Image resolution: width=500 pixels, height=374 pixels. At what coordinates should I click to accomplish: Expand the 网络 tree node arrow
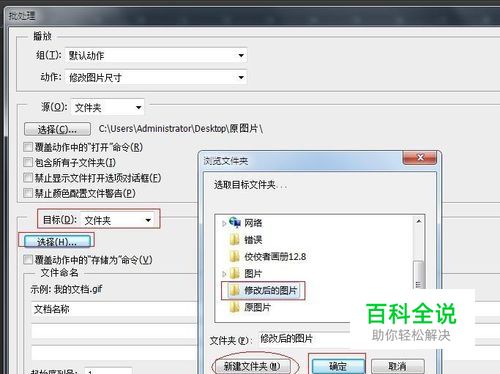tap(224, 223)
